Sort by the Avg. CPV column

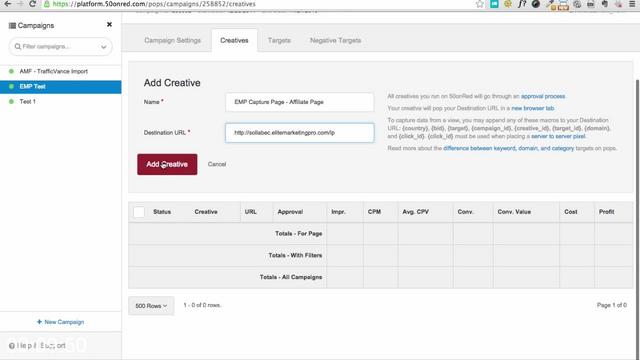[416, 212]
